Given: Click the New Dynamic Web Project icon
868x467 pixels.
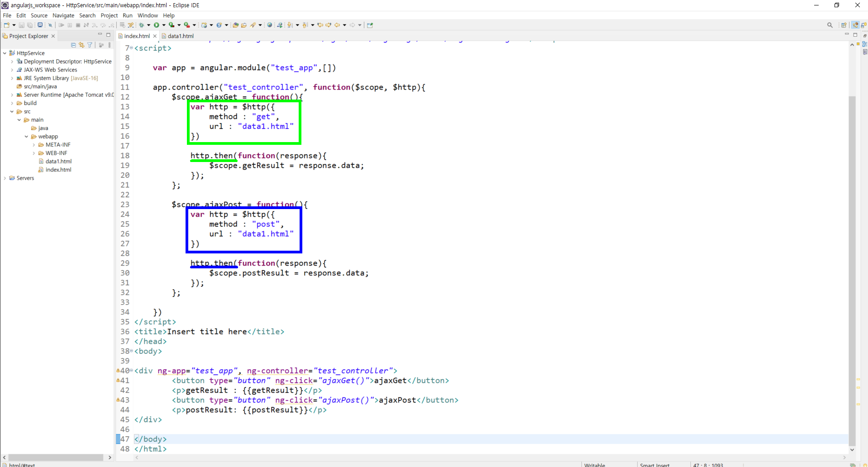Looking at the screenshot, I should (x=204, y=25).
